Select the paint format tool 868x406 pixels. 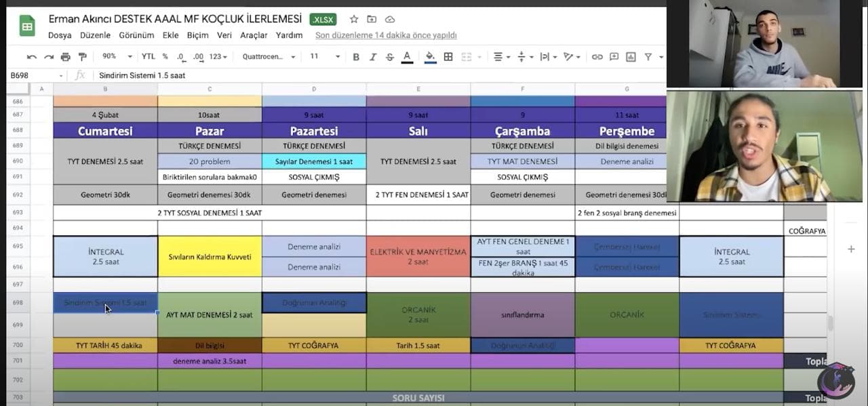[x=82, y=57]
